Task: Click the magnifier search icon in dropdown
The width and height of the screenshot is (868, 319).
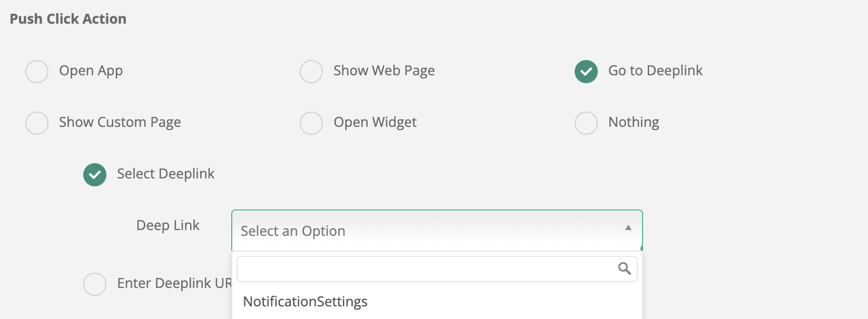Action: 624,268
